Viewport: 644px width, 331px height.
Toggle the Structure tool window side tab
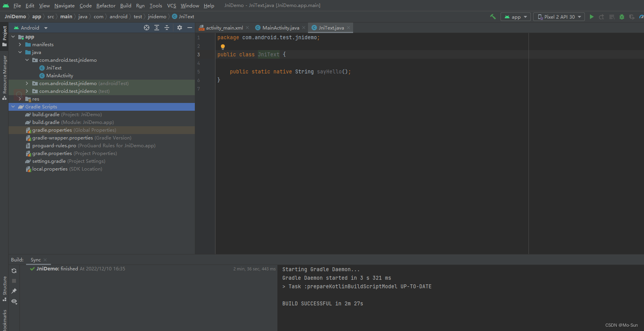(x=4, y=289)
